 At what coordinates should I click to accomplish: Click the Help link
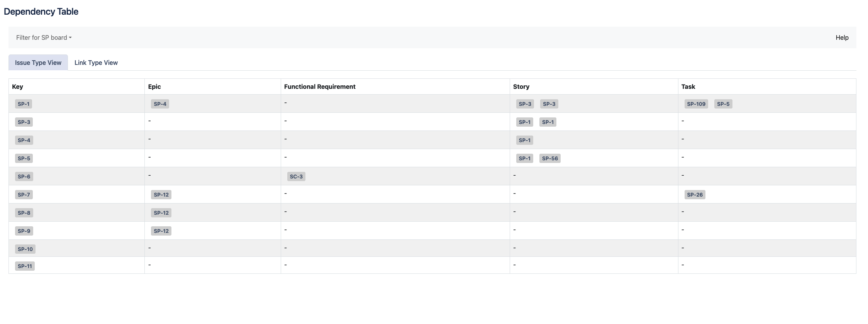pyautogui.click(x=842, y=37)
